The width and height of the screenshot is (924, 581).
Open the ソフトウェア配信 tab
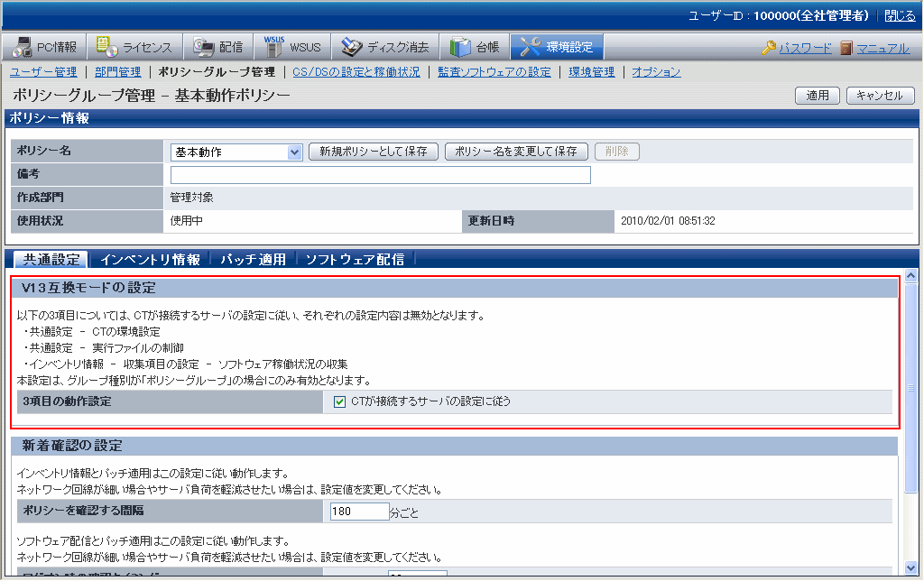[354, 260]
